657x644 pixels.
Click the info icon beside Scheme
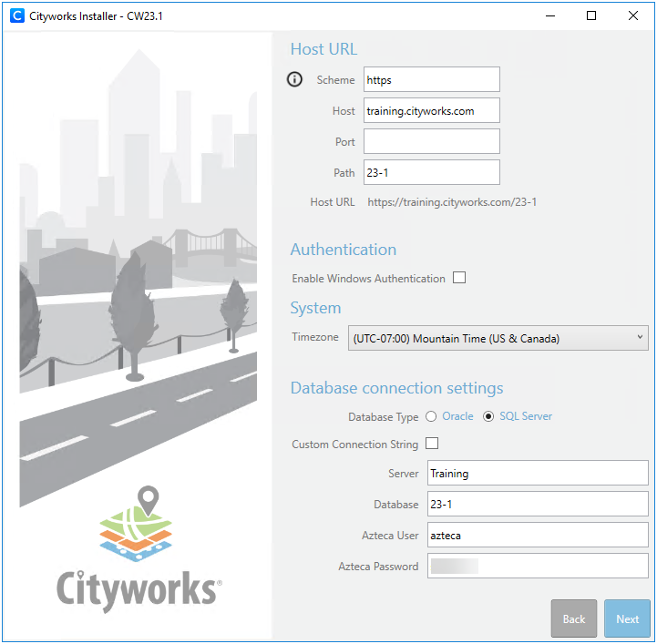click(294, 80)
